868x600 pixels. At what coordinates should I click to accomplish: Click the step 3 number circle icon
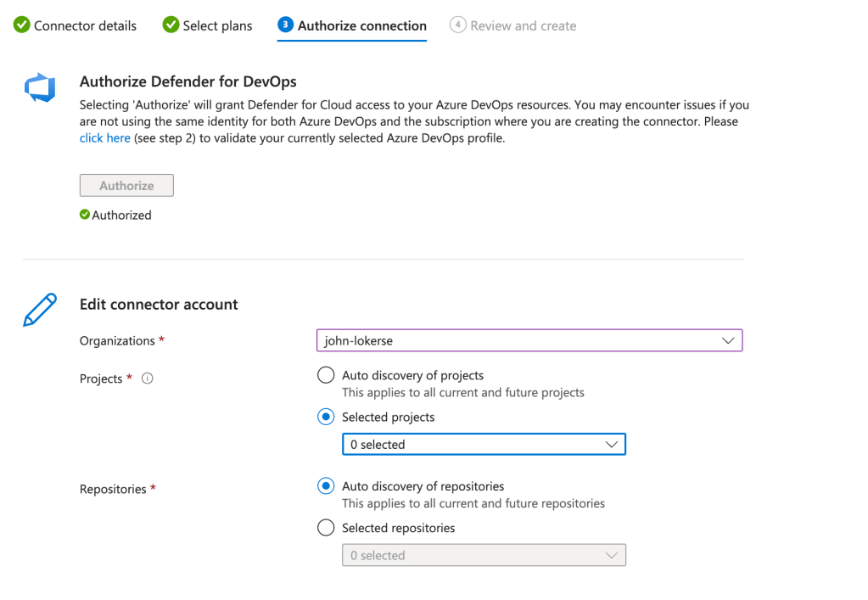pos(285,25)
